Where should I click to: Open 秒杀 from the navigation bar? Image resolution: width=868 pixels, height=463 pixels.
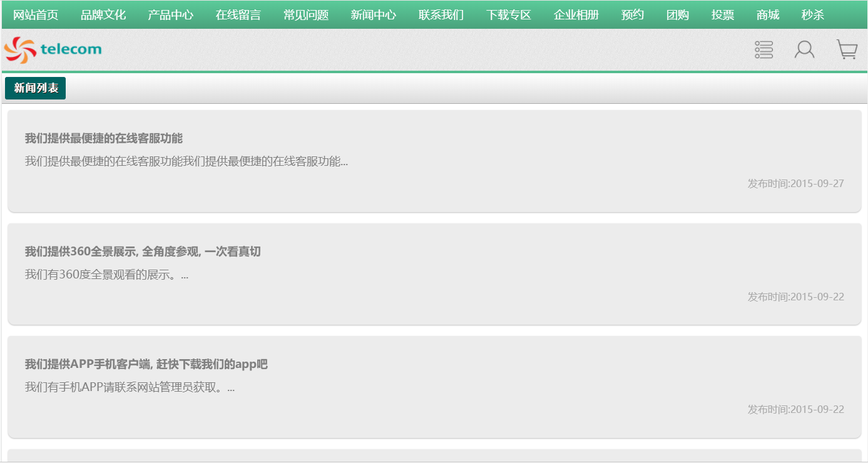pos(813,15)
